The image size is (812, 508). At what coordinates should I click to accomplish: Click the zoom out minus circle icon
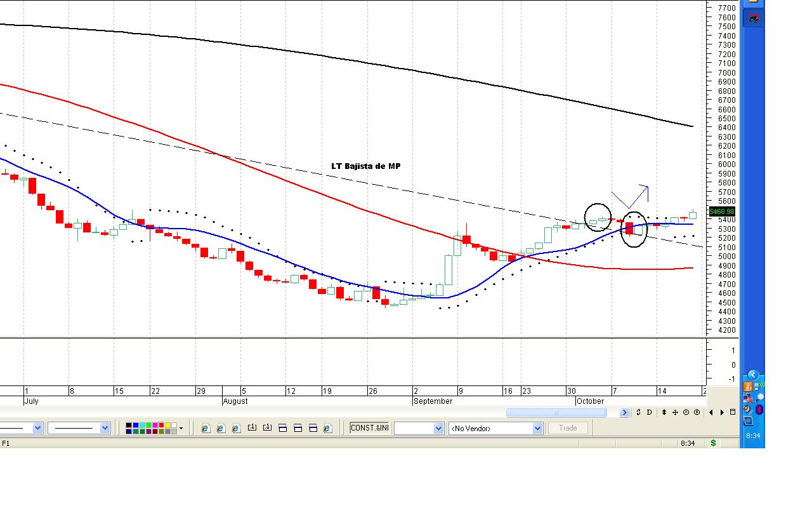point(686,412)
